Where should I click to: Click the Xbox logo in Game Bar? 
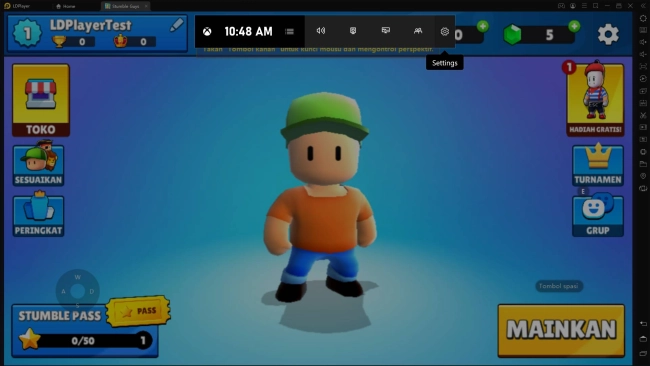point(207,32)
